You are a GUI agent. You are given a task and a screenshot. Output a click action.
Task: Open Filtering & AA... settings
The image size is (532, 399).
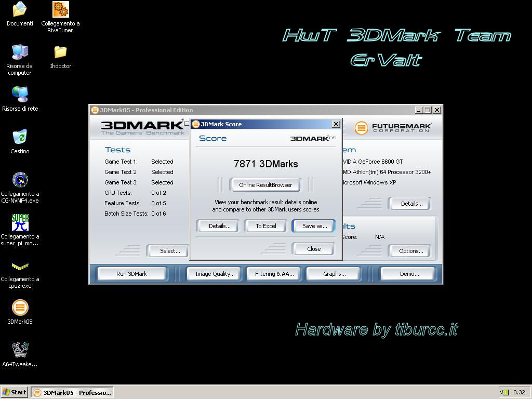[x=274, y=274]
